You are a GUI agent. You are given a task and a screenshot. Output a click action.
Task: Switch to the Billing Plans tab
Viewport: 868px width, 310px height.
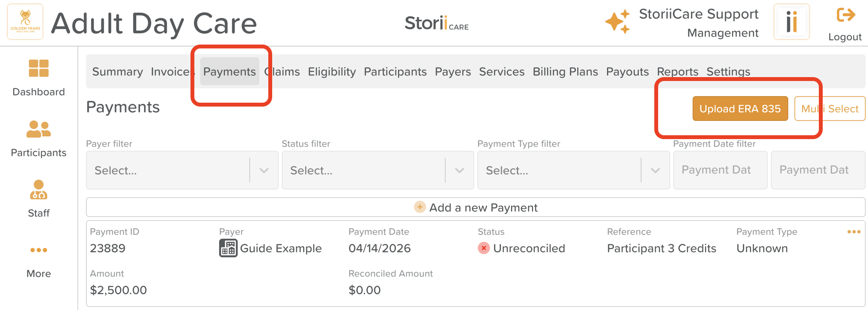point(565,72)
